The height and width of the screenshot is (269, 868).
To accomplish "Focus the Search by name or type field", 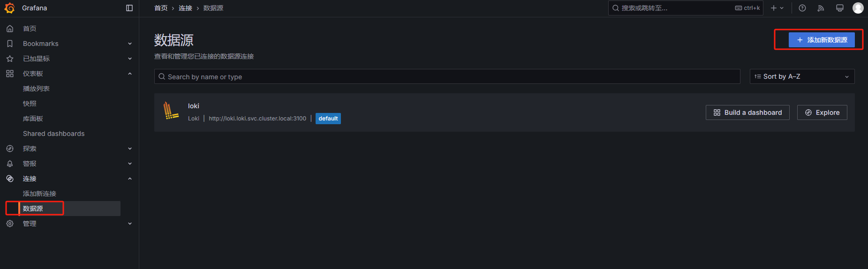I will tap(447, 76).
